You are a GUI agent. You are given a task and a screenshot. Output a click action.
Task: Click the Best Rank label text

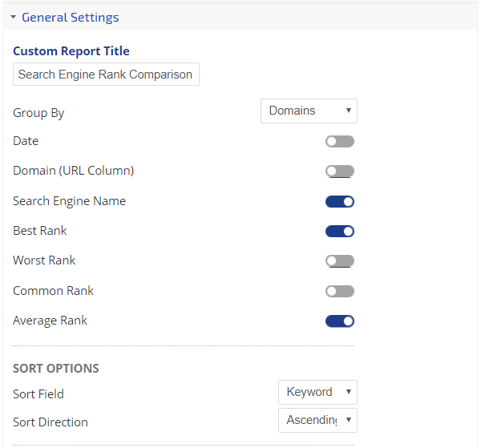(40, 231)
